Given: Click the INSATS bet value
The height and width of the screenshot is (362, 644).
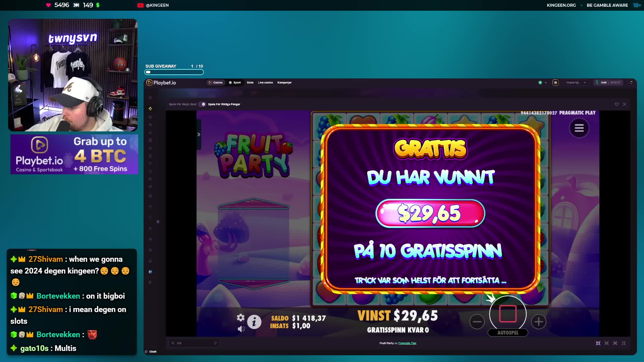Looking at the screenshot, I should pyautogui.click(x=301, y=326).
